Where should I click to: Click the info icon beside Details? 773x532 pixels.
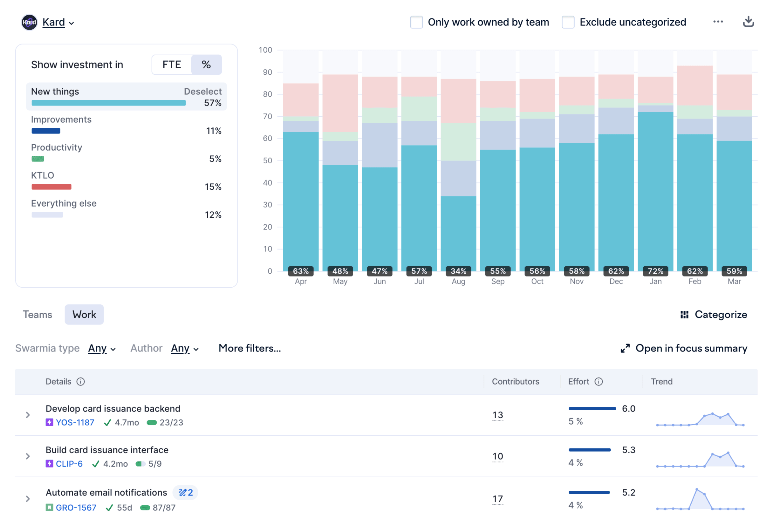(x=81, y=381)
